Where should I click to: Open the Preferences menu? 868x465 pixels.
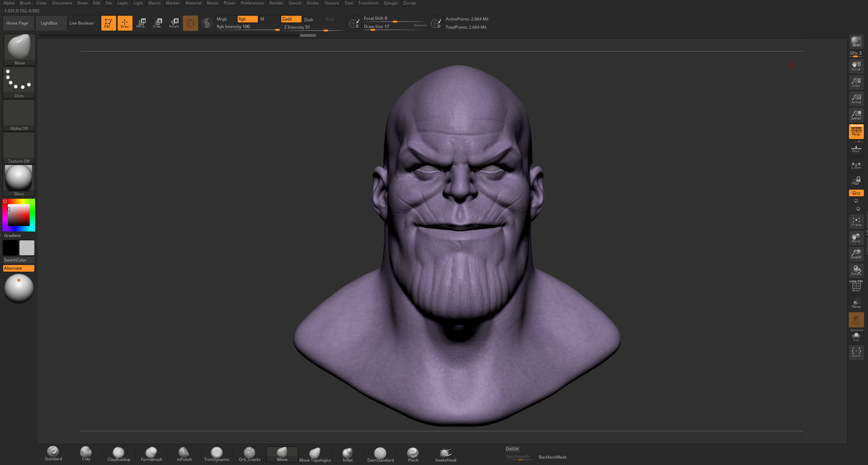pos(252,3)
